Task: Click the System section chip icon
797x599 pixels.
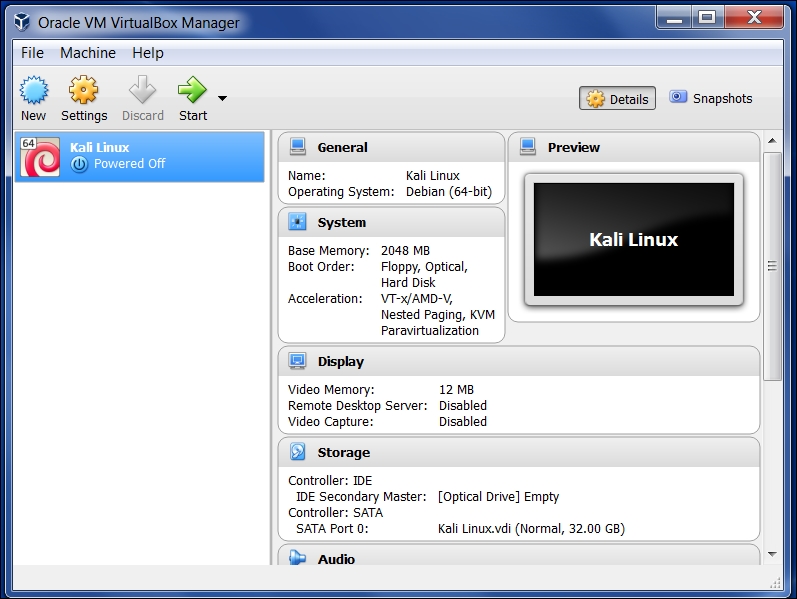Action: pos(297,222)
